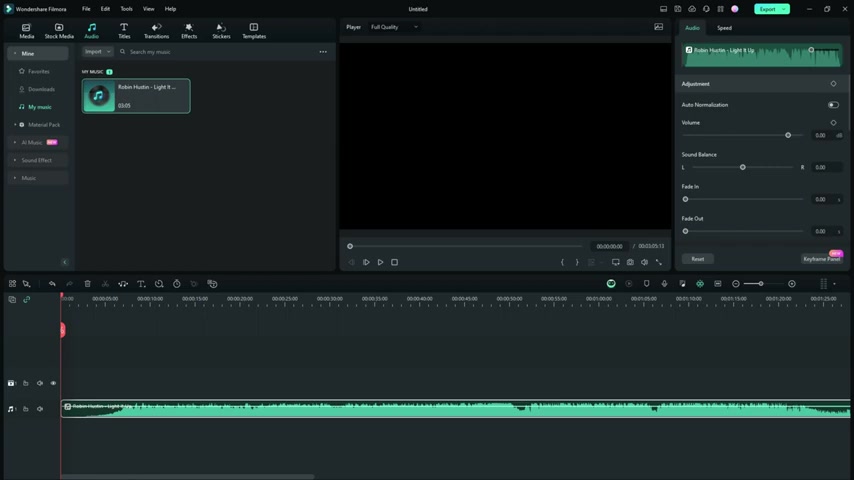The image size is (854, 480).
Task: Open the Stickers panel
Action: coord(221,31)
